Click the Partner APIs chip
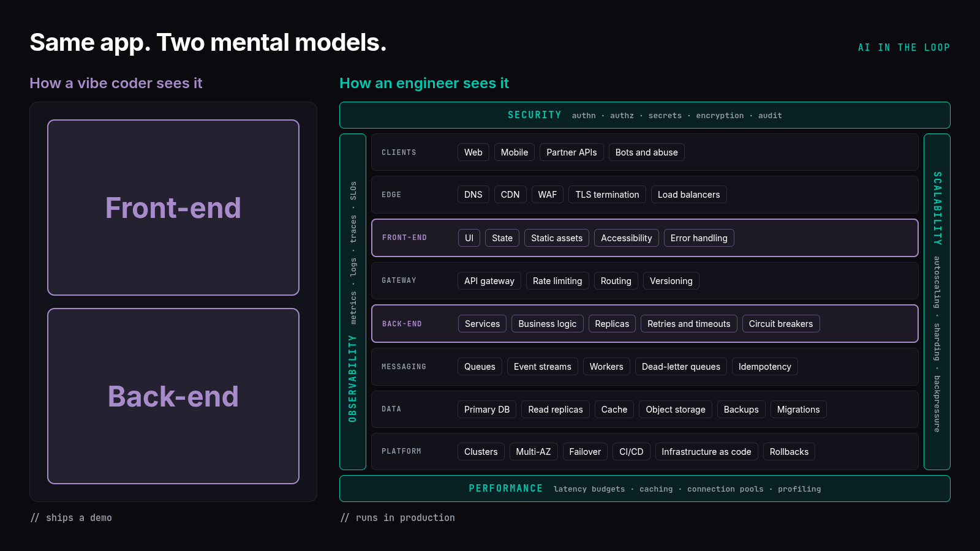The width and height of the screenshot is (980, 551). (571, 152)
